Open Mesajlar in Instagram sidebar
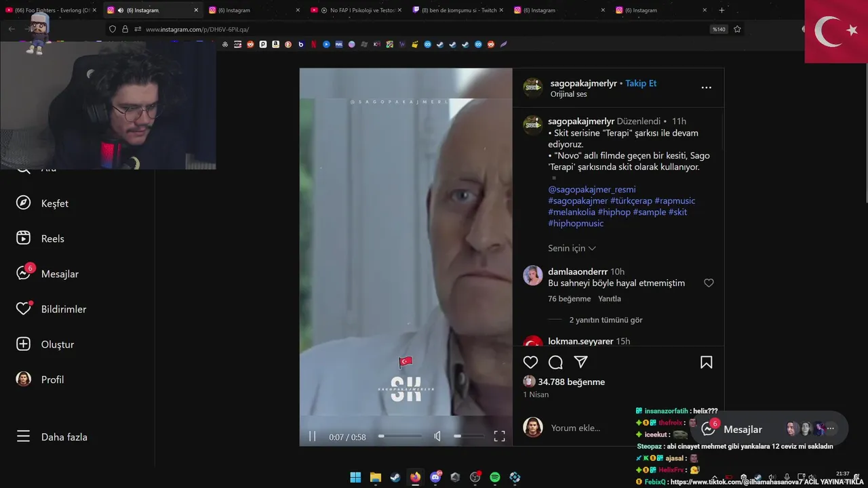Viewport: 868px width, 488px height. [x=47, y=274]
